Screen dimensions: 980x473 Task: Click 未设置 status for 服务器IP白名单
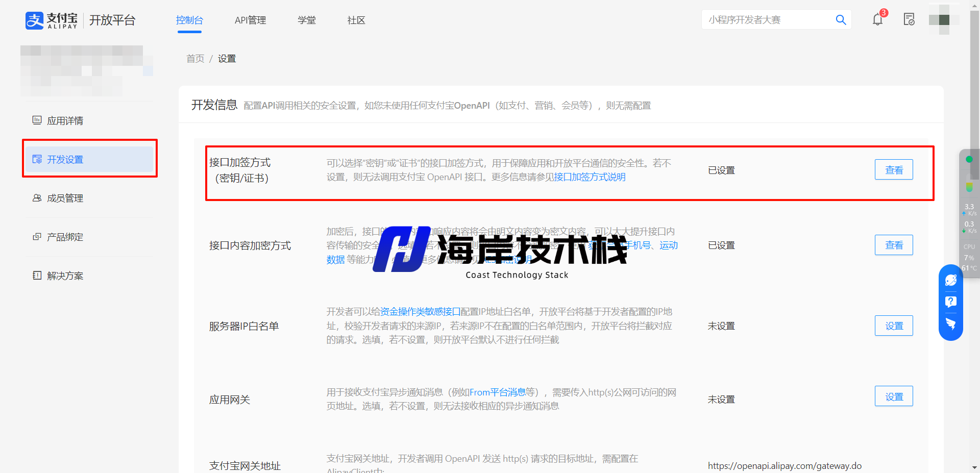coord(721,326)
